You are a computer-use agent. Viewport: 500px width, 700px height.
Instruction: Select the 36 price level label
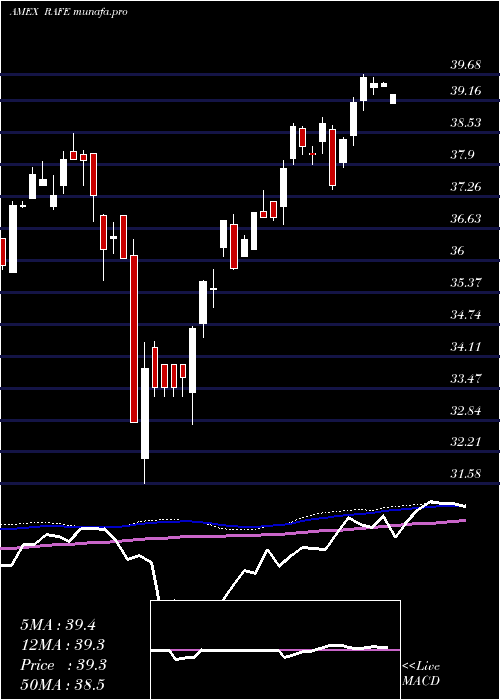[458, 250]
